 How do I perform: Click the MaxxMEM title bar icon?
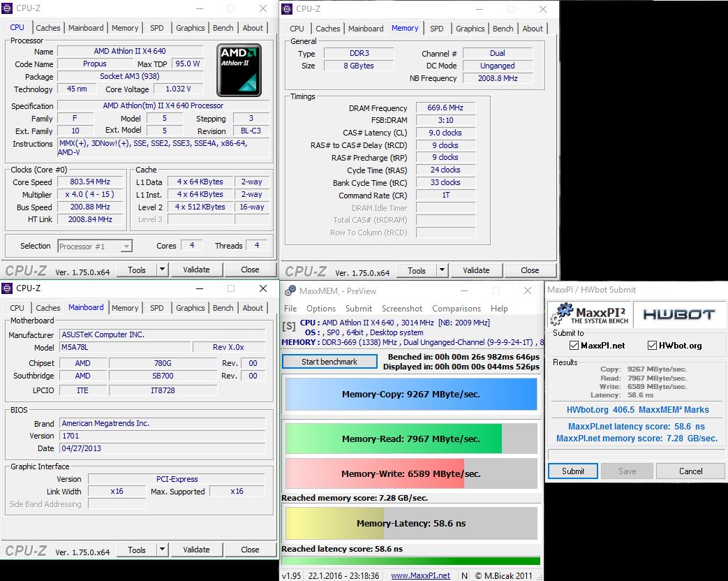pyautogui.click(x=290, y=290)
